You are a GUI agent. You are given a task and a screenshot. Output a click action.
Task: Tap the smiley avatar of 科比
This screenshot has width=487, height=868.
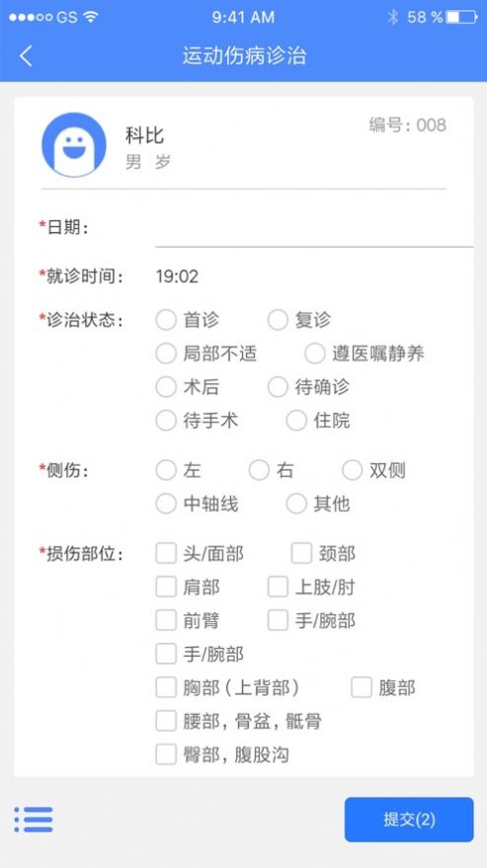74,144
